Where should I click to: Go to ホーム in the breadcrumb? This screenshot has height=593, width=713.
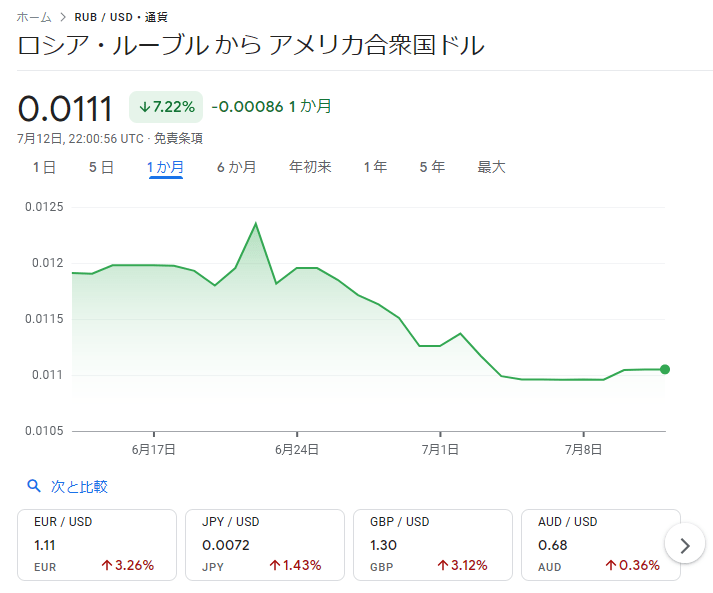click(34, 17)
